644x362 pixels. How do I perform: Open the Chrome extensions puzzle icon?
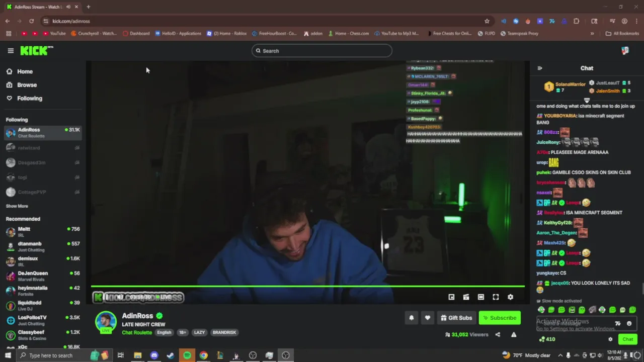coord(576,21)
